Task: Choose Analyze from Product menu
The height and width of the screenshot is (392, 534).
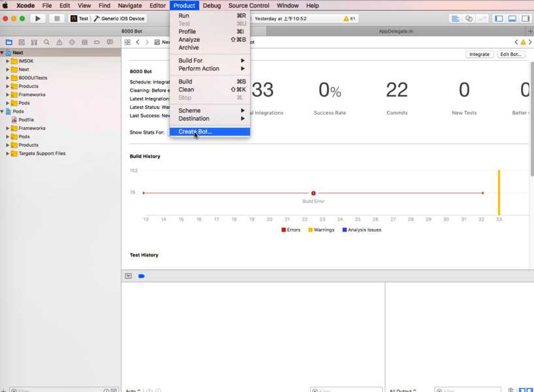Action: click(x=210, y=40)
